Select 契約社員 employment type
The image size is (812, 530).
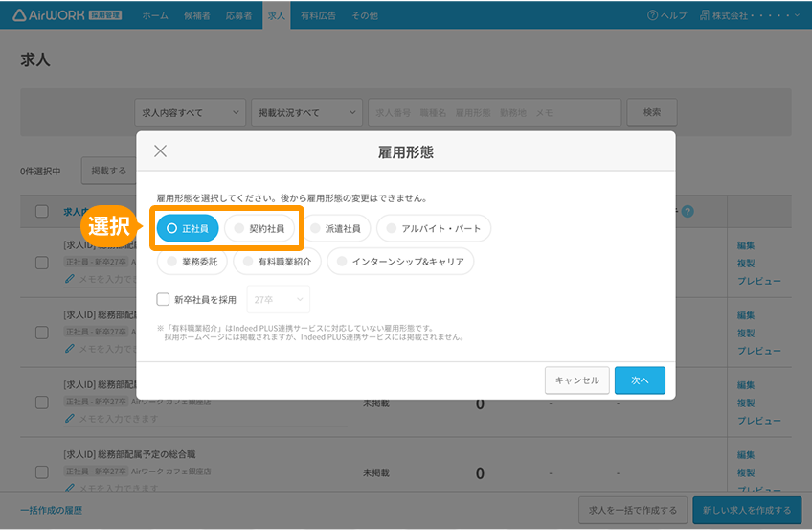pos(259,228)
